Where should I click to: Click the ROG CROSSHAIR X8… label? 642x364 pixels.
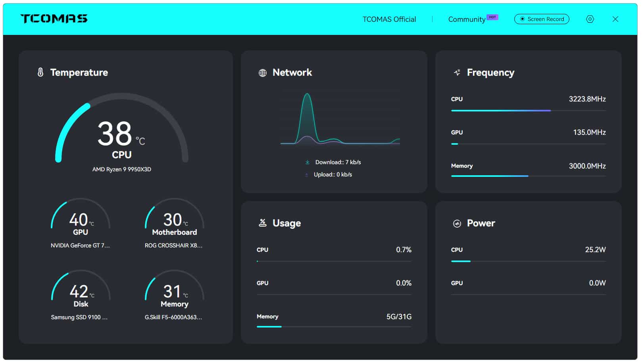tap(173, 245)
